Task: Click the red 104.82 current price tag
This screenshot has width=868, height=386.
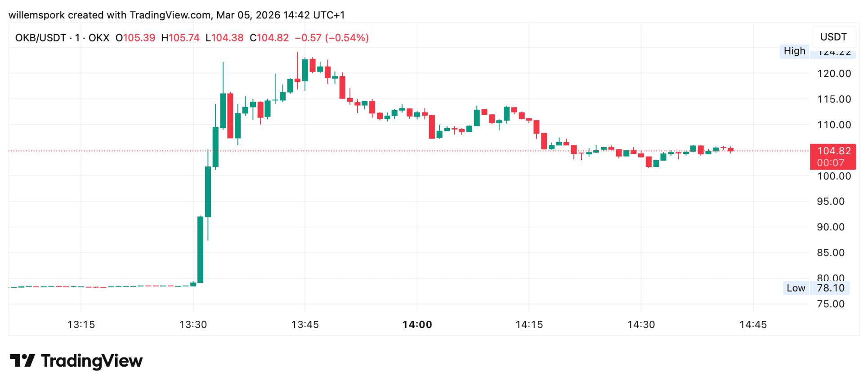Action: (833, 156)
